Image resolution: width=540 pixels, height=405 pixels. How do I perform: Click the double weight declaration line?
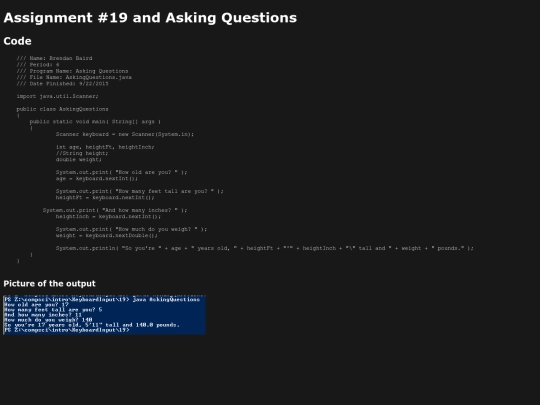[x=79, y=159]
